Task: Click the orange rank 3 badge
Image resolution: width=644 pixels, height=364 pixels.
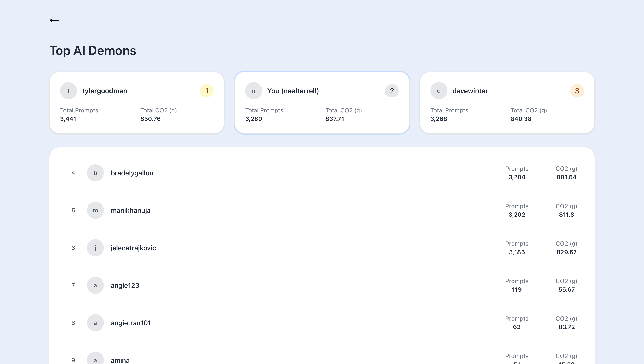Action: coord(577,91)
